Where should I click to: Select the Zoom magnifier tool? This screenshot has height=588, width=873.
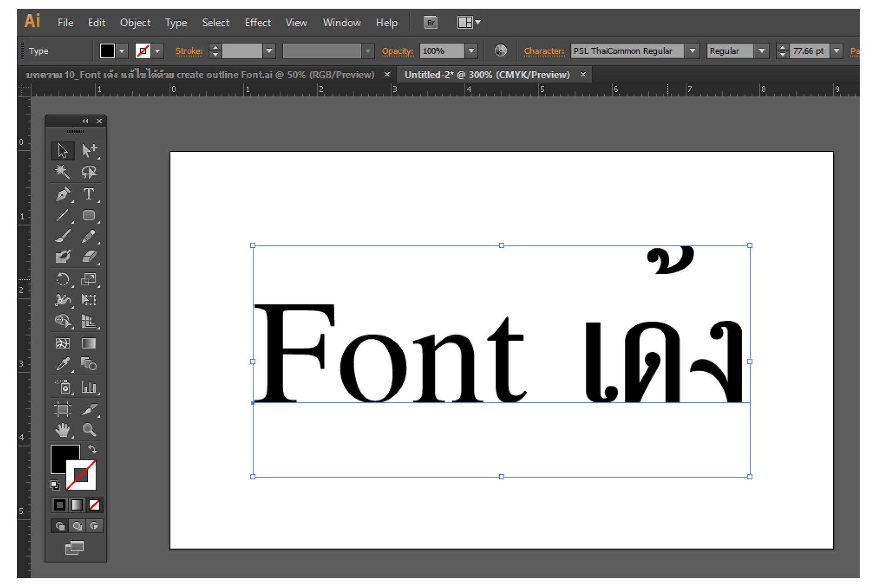(89, 429)
